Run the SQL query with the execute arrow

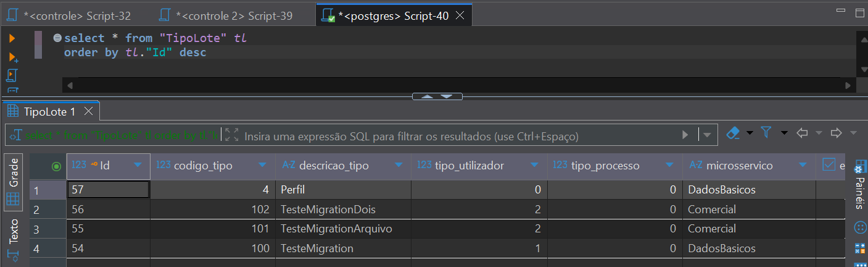11,38
